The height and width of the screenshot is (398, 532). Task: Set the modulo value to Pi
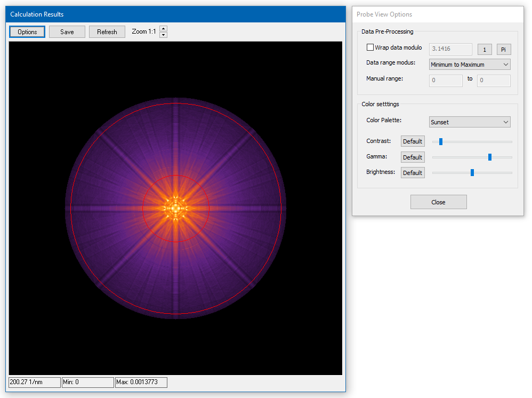pos(504,50)
